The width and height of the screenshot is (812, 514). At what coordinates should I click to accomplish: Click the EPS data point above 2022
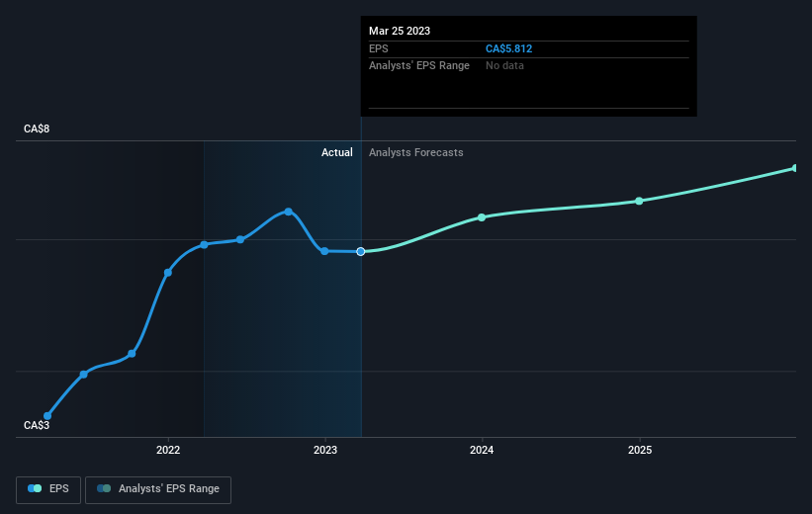click(168, 272)
